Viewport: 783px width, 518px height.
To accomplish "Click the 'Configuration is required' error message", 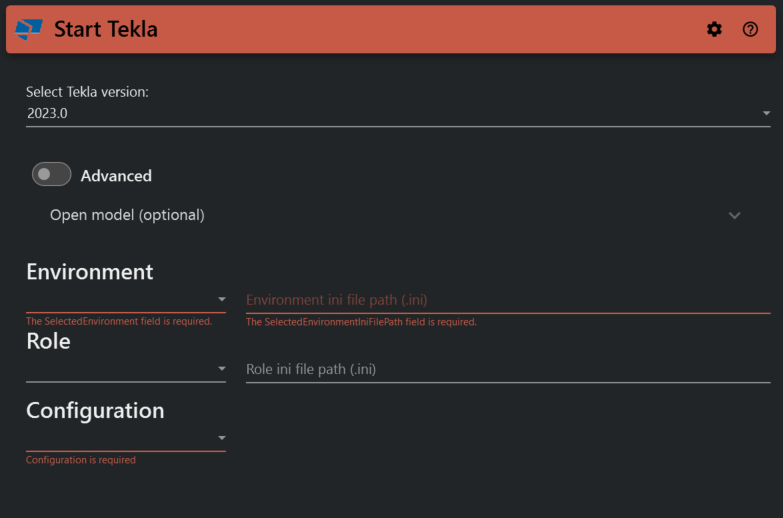I will (x=81, y=460).
